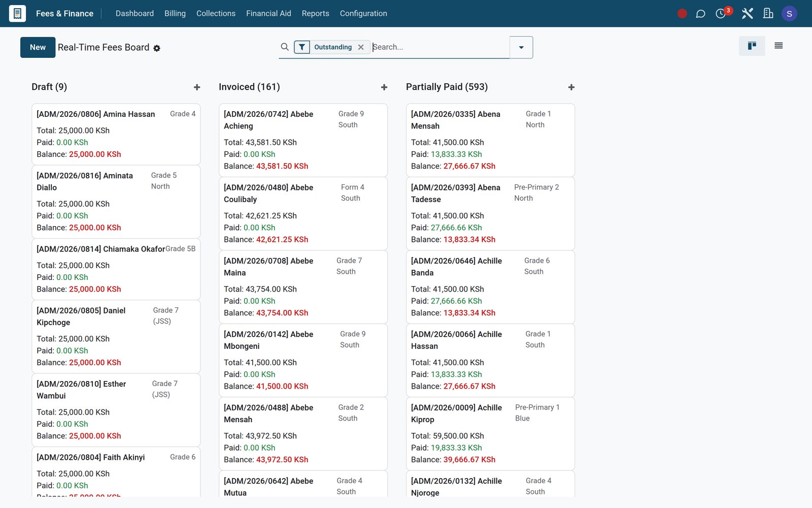Screen dimensions: 812x508
Task: Open Achille Banda fee card
Action: pyautogui.click(x=490, y=287)
